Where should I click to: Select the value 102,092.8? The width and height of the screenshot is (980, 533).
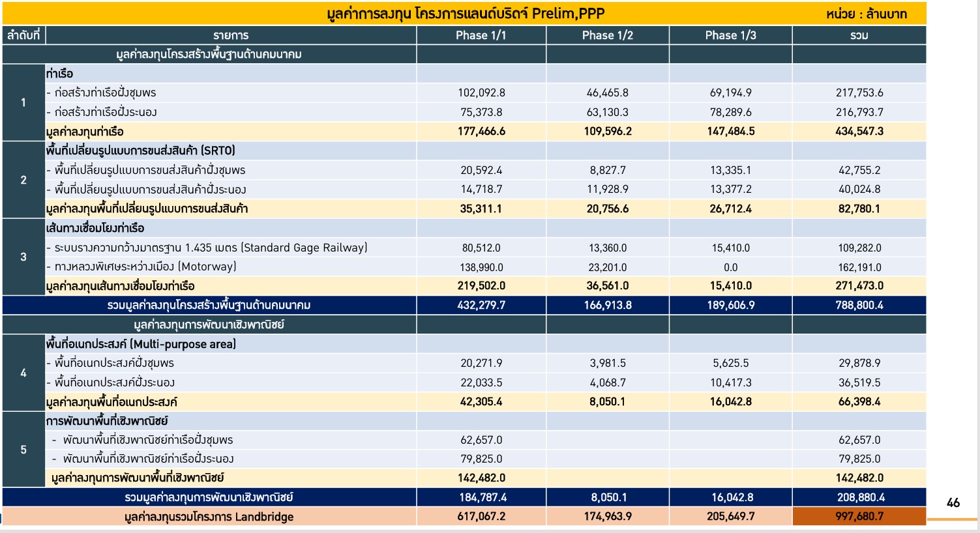[481, 93]
